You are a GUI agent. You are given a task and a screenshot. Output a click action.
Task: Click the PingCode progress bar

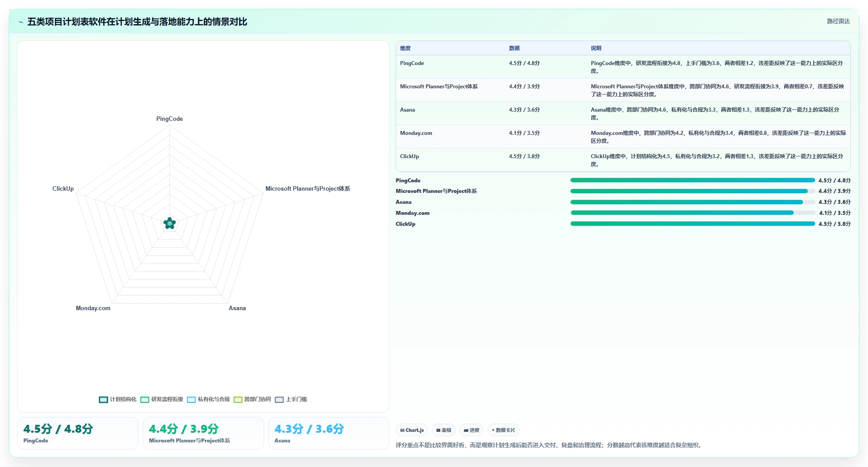[x=693, y=180]
